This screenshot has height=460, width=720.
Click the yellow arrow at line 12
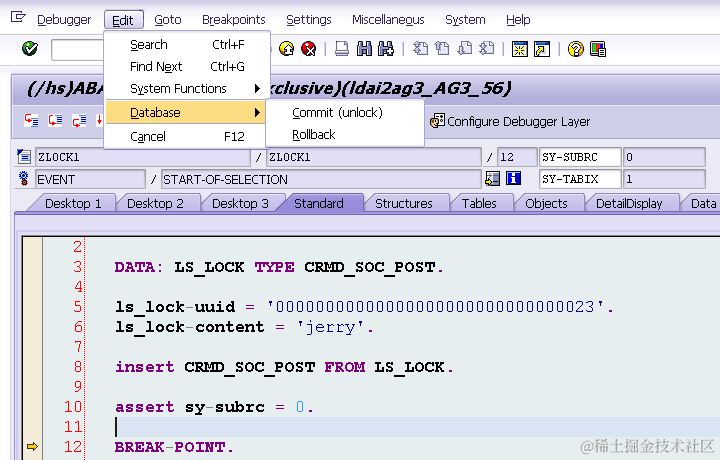(32, 446)
